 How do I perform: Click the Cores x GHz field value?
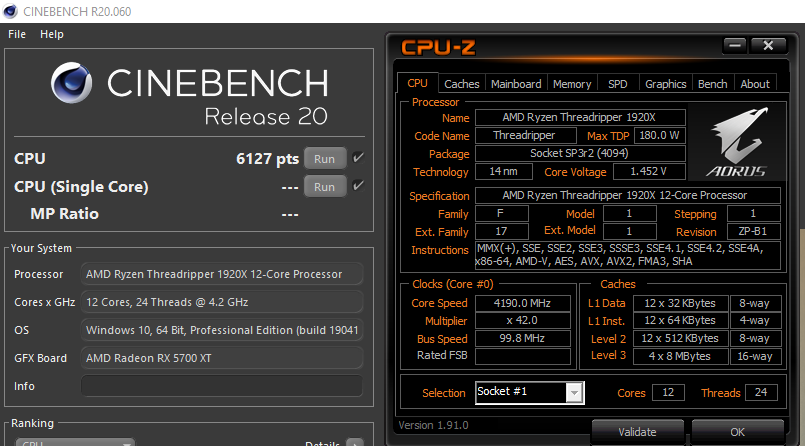point(222,302)
